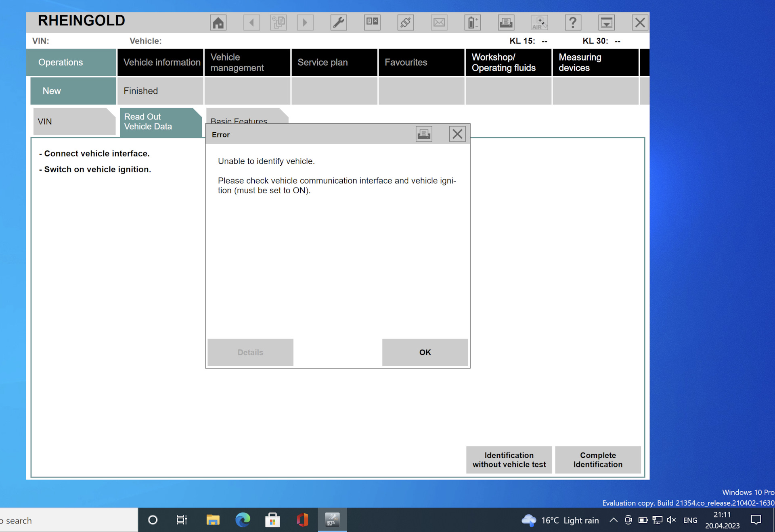
Task: Click the network tray icon
Action: pos(657,520)
